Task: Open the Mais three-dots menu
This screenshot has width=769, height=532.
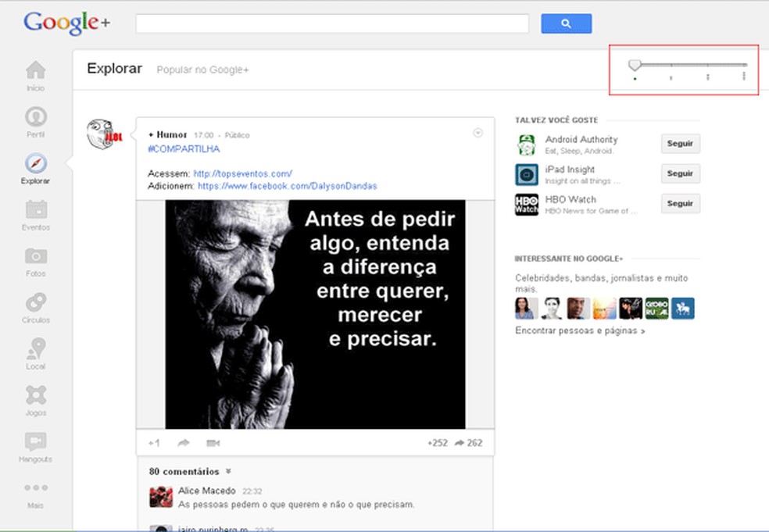Action: [36, 488]
